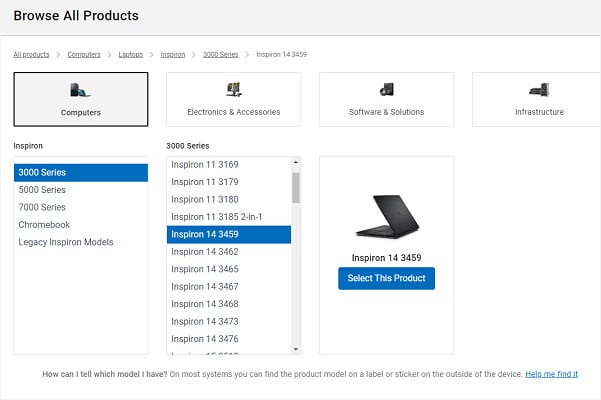Select Inspiron 11 3179 model
The height and width of the screenshot is (400, 601).
point(229,182)
